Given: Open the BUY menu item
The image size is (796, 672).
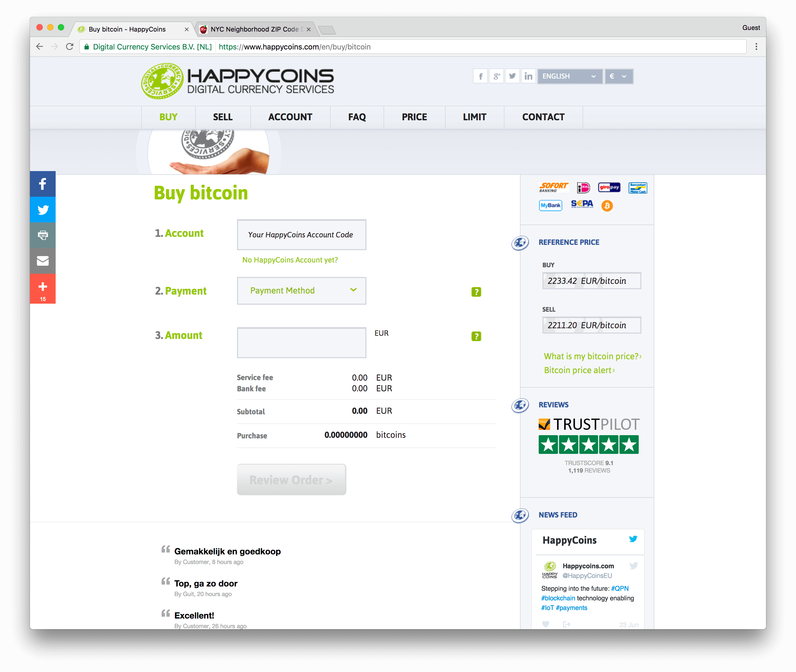Looking at the screenshot, I should [169, 117].
